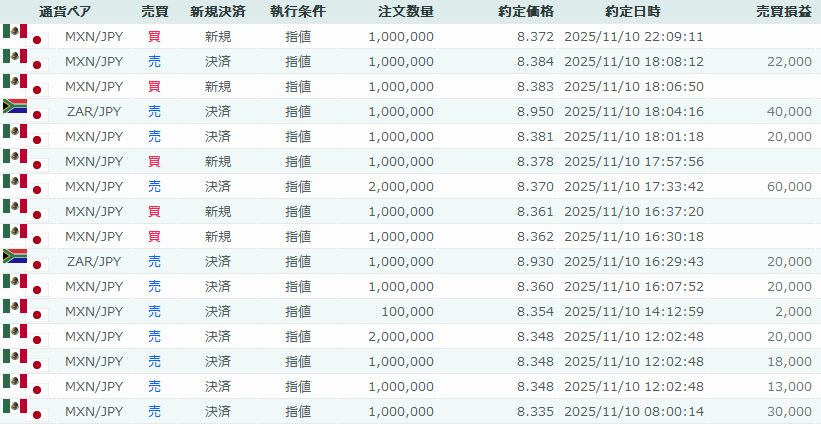Sort by the 売買損益 column header
Viewport: 821px width, 424px height.
pos(783,12)
